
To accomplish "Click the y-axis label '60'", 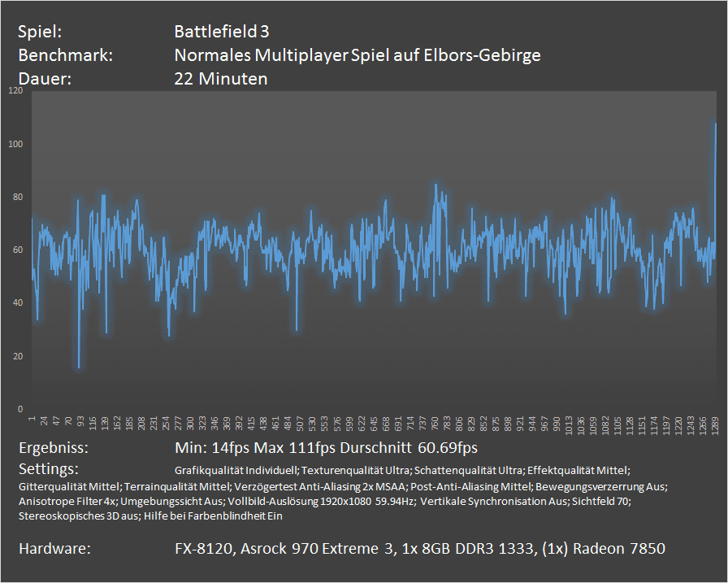I will [x=18, y=250].
